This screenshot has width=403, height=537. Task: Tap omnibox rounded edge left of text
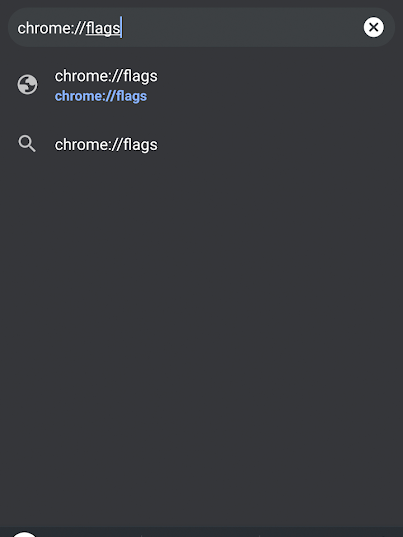click(12, 27)
